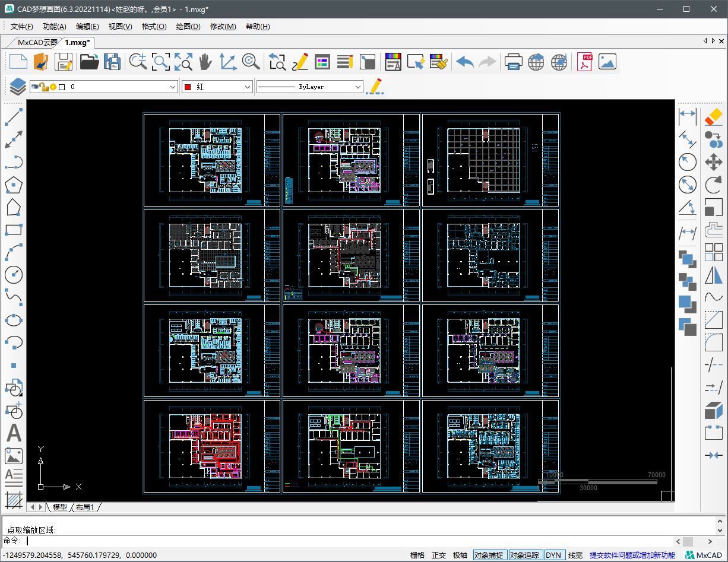Open the 视图(V) menu

[121, 27]
